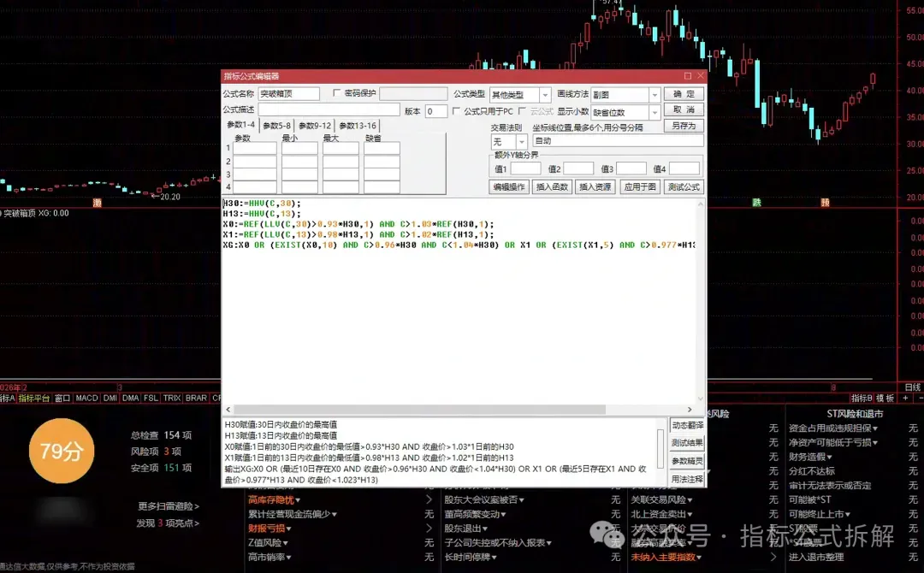Switch to the 参数13-16 tab
This screenshot has height=573, width=924.
click(x=357, y=126)
